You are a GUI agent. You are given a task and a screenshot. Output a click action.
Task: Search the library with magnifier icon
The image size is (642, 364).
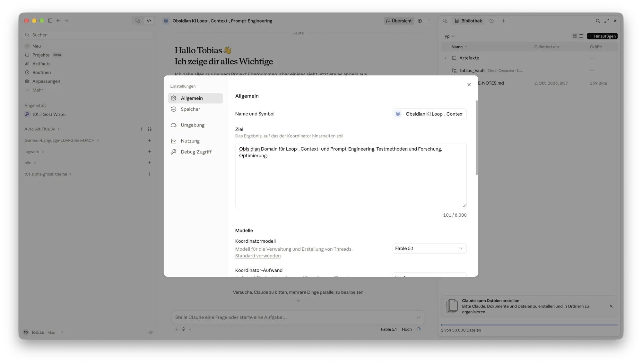[598, 21]
